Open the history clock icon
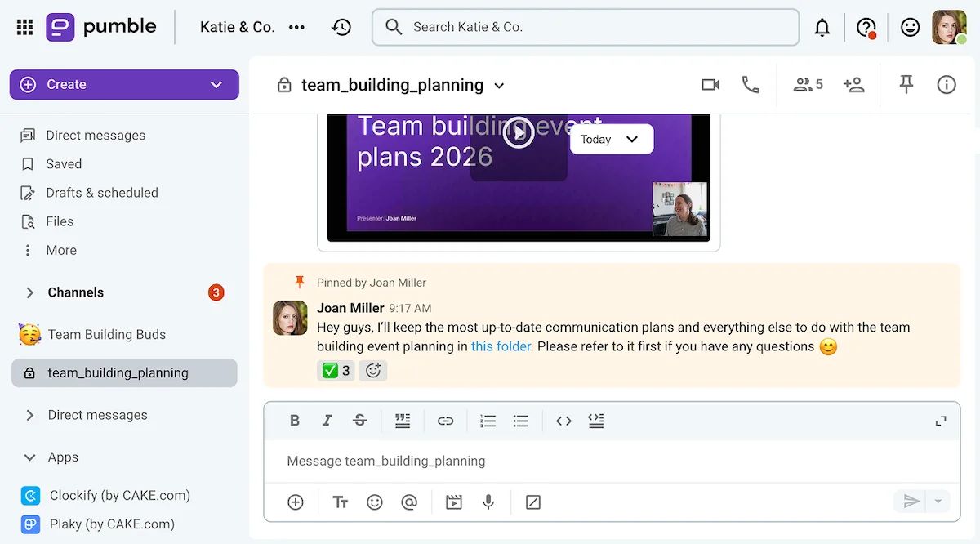Screen dimensions: 980x544 (x=341, y=27)
